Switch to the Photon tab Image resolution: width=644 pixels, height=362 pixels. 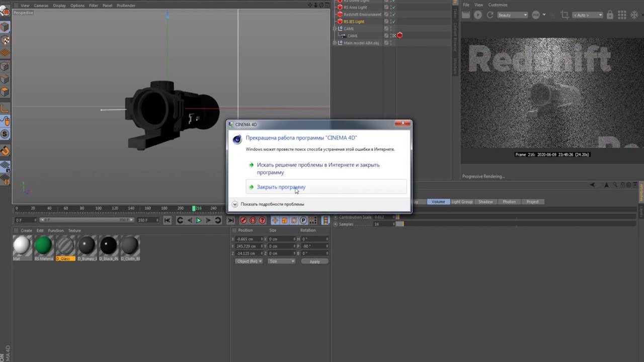point(509,202)
